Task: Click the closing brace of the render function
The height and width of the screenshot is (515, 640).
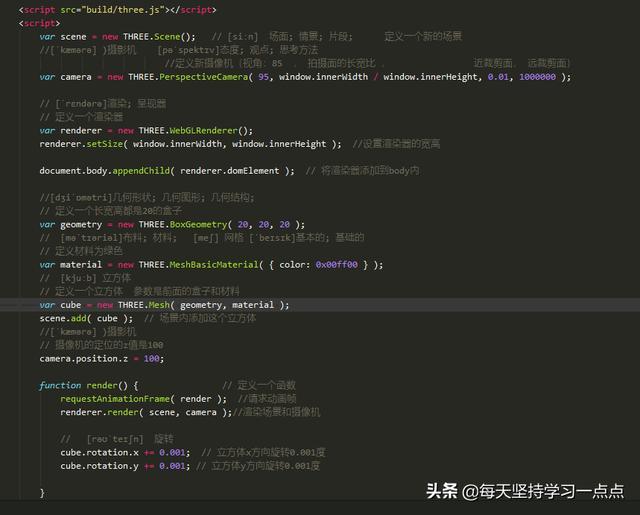Action: pos(42,493)
